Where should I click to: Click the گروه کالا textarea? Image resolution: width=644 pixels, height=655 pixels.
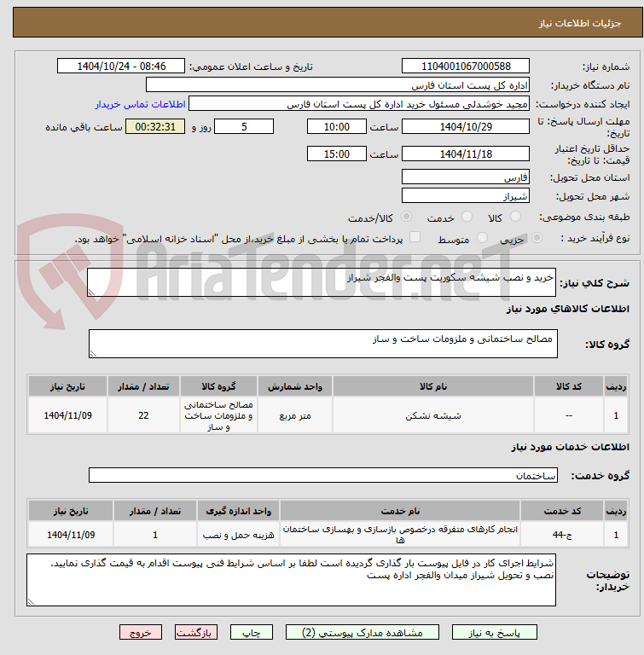(323, 344)
